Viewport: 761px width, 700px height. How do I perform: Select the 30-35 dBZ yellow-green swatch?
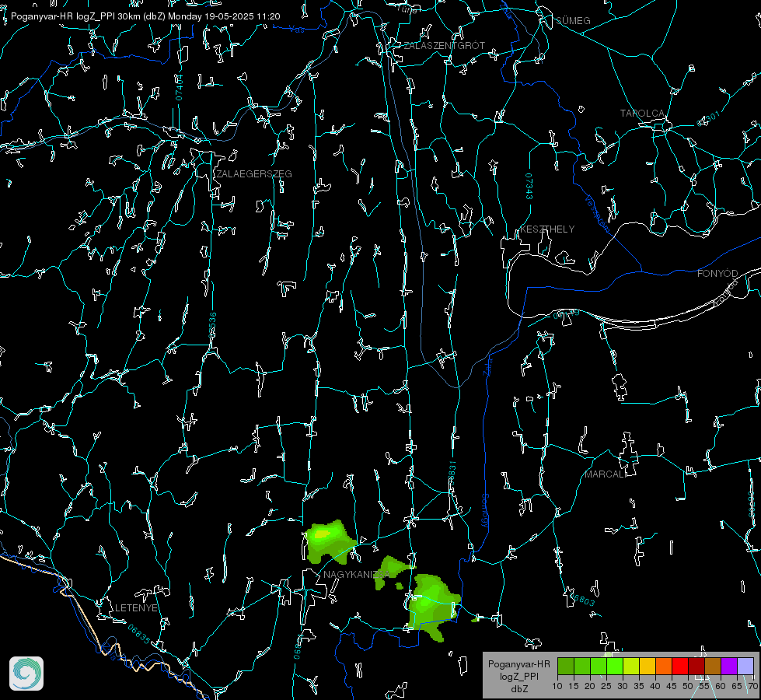pos(631,666)
